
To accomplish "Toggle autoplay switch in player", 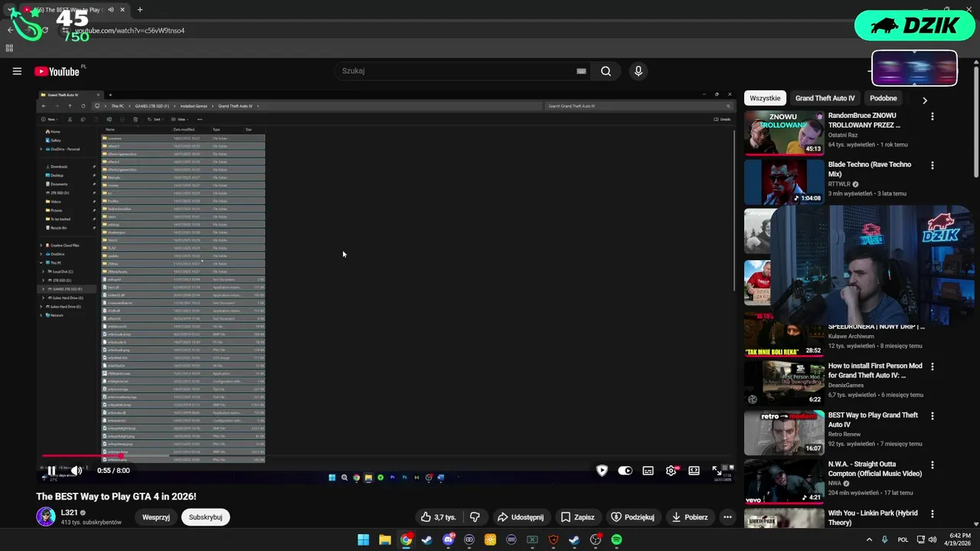I will (625, 471).
